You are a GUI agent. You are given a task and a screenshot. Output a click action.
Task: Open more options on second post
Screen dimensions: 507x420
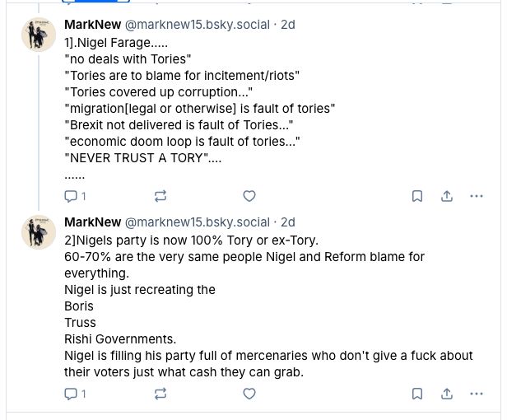click(x=477, y=394)
